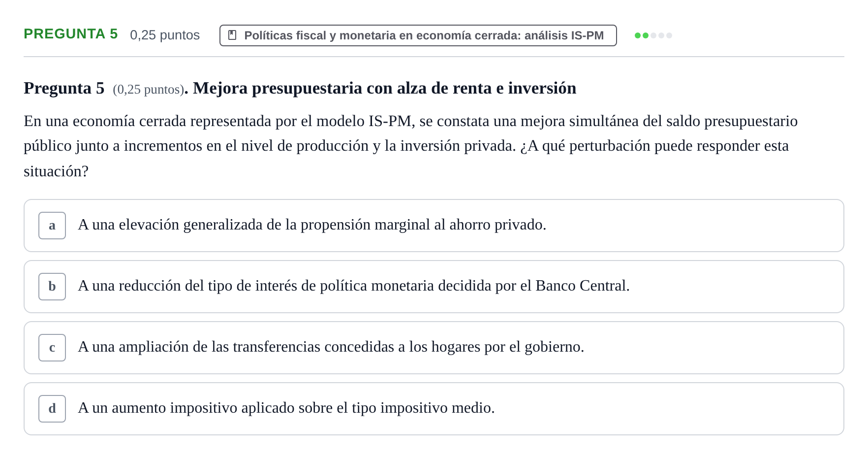Click the answer text about transferencias a los hogares

tap(331, 347)
